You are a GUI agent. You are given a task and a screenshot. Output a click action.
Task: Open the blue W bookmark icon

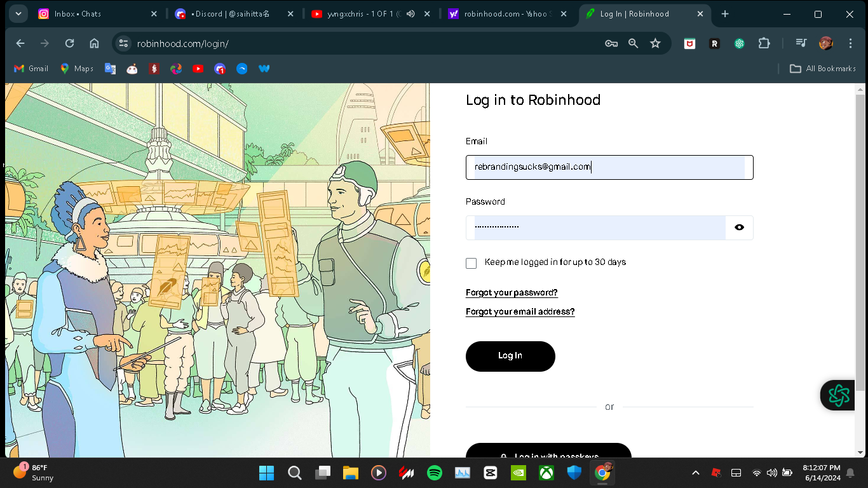click(264, 69)
